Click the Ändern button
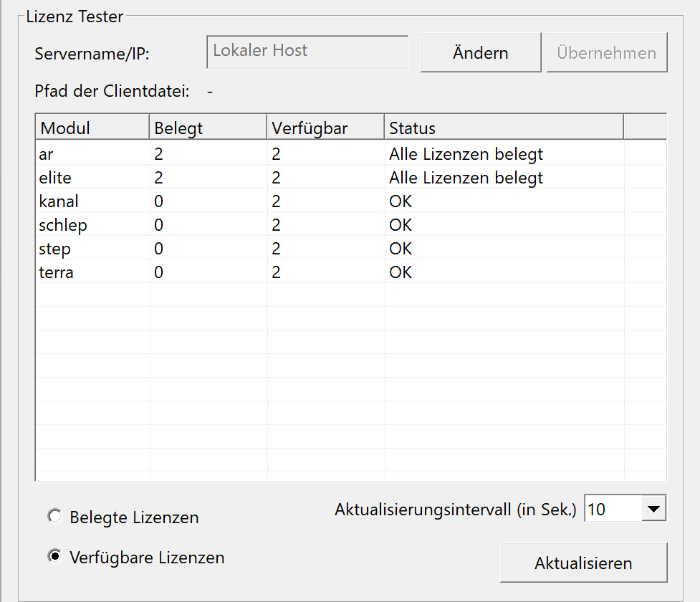Image resolution: width=700 pixels, height=602 pixels. pos(480,52)
